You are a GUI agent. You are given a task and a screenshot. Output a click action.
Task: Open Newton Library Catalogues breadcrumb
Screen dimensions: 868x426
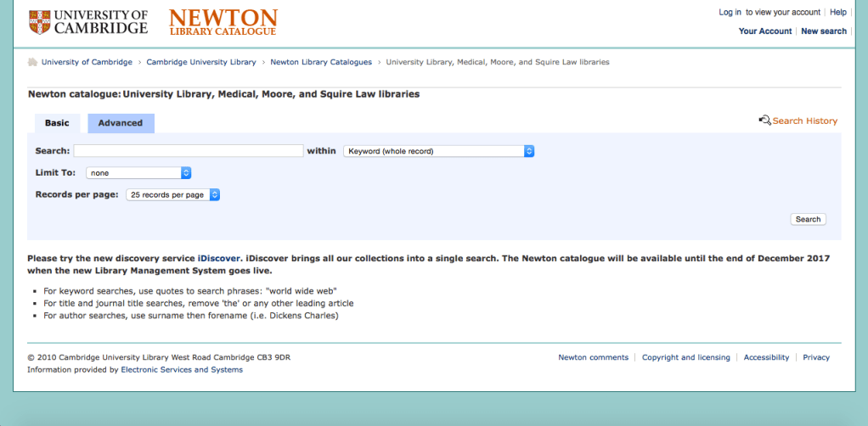(x=321, y=62)
